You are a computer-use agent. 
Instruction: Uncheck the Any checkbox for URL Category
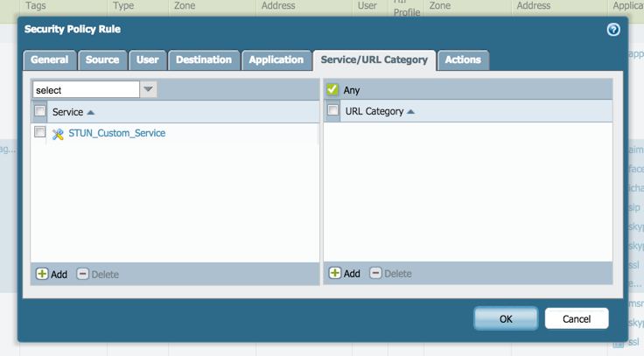point(332,89)
